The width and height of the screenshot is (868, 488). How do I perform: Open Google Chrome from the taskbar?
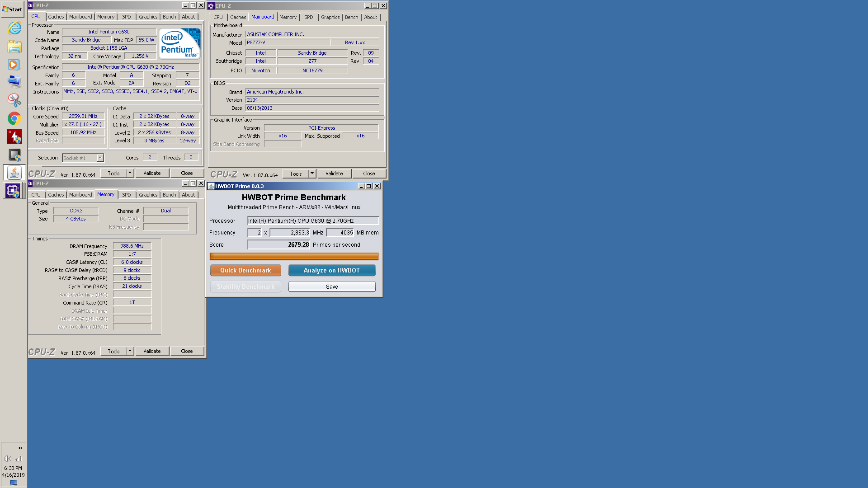click(14, 118)
